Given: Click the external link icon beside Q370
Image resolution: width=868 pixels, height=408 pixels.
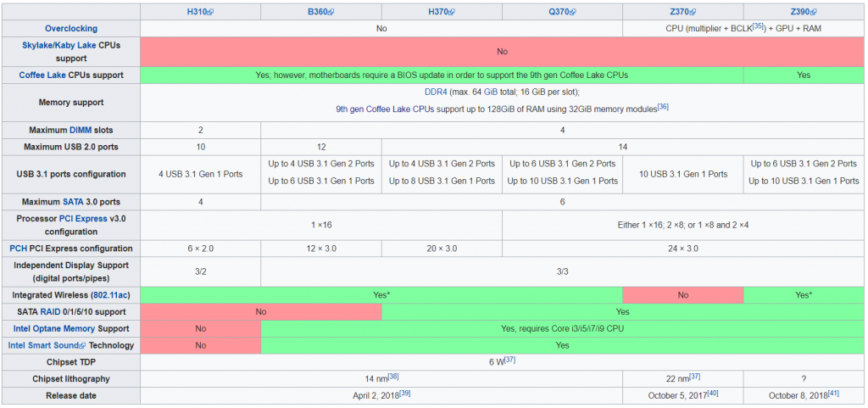Looking at the screenshot, I should pos(574,12).
